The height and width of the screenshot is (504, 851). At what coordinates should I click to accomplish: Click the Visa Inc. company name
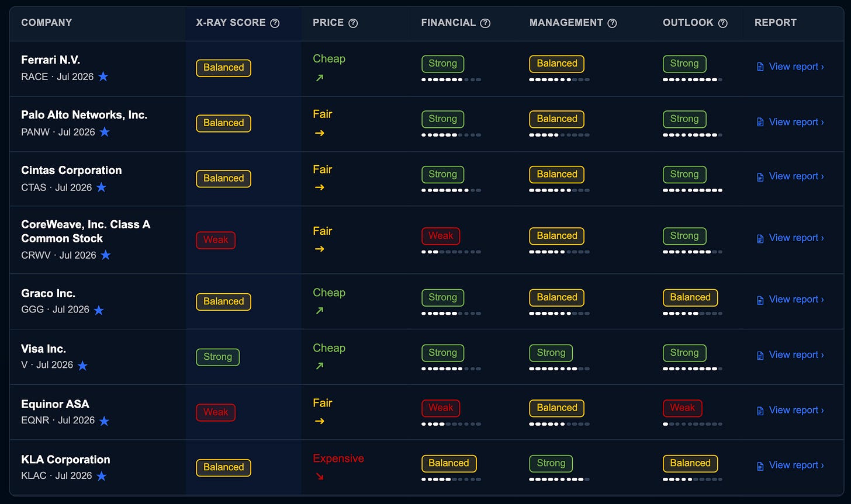point(43,349)
